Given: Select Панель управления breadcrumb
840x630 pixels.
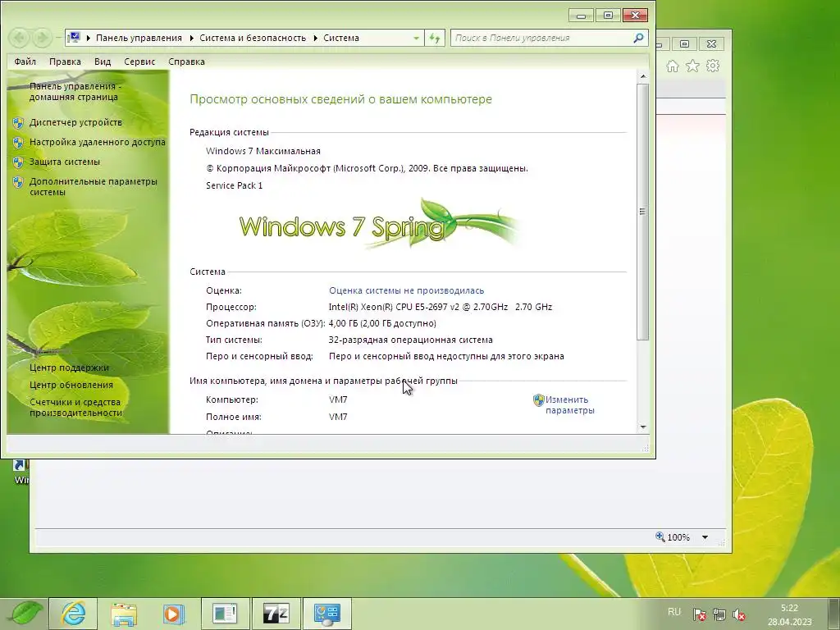Looking at the screenshot, I should click(139, 38).
